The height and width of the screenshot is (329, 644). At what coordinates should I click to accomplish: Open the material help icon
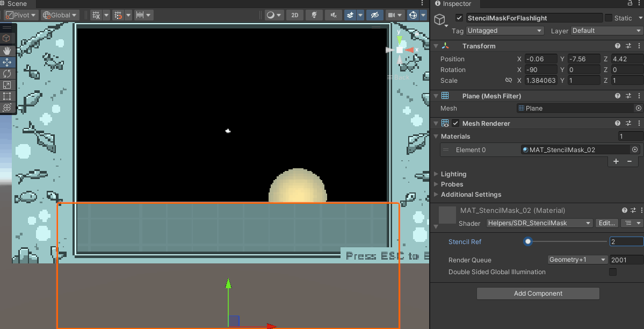(x=625, y=210)
